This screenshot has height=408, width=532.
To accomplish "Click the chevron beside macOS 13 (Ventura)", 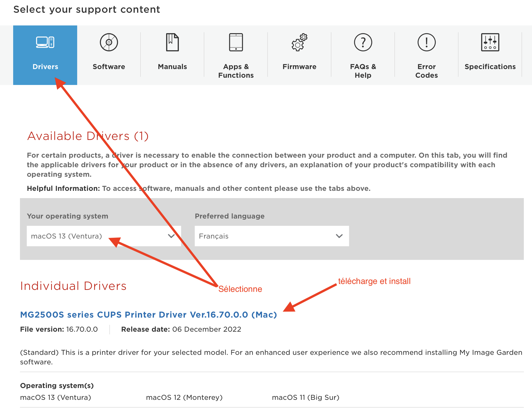I will [x=171, y=236].
